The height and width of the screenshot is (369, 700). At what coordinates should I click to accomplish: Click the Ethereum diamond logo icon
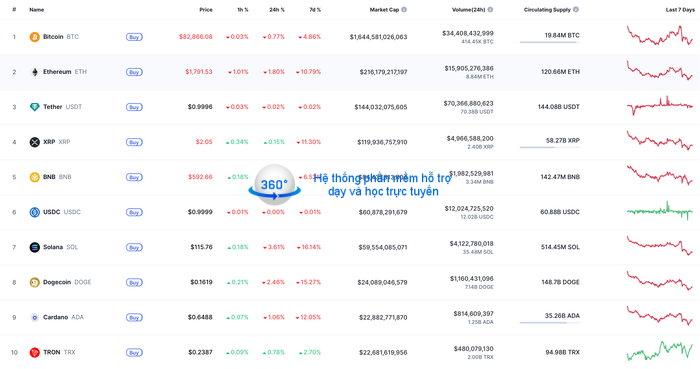[x=34, y=72]
